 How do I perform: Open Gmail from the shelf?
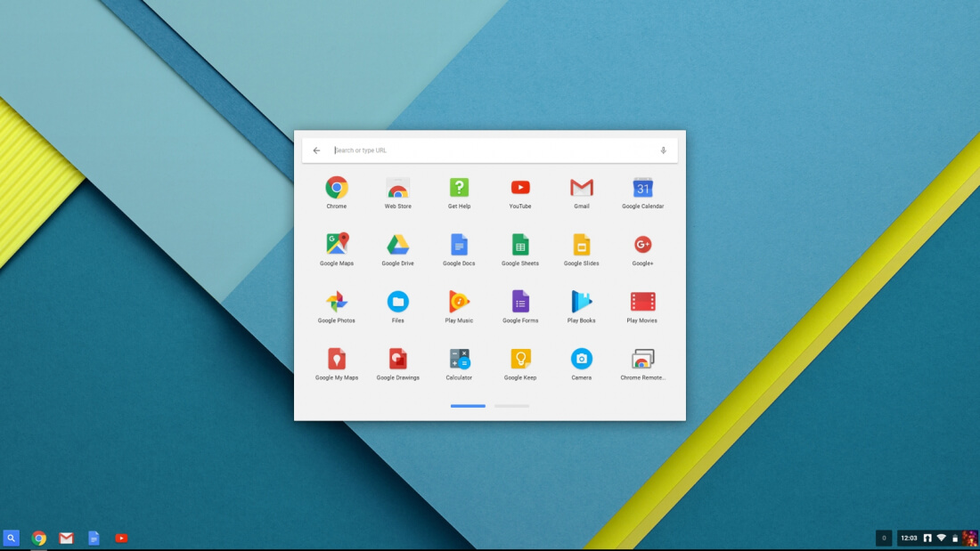[66, 538]
